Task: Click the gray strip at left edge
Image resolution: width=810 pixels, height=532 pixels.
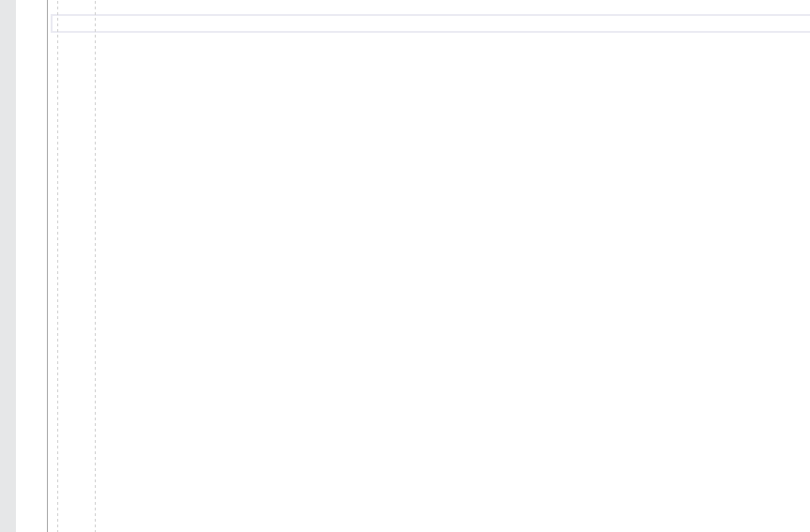Action: click(x=8, y=266)
